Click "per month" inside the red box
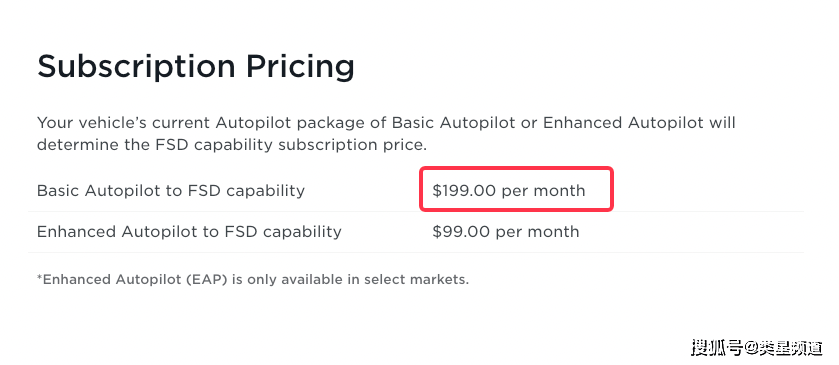This screenshot has height=365, width=839. (x=543, y=192)
